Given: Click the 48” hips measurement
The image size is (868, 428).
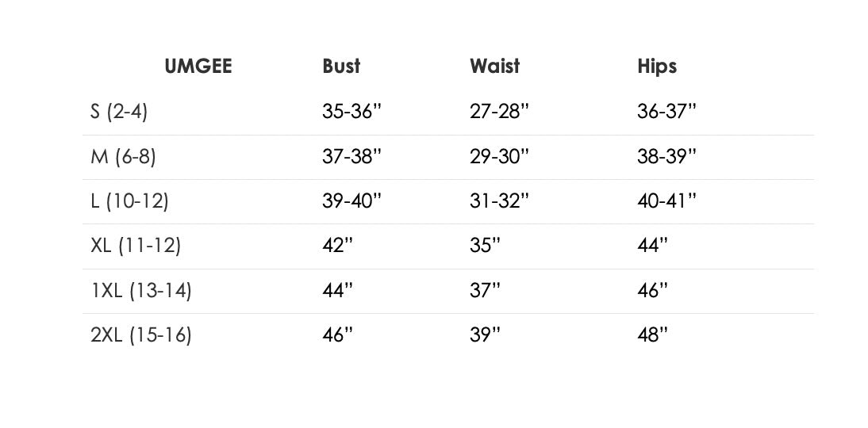Looking at the screenshot, I should coord(652,335).
